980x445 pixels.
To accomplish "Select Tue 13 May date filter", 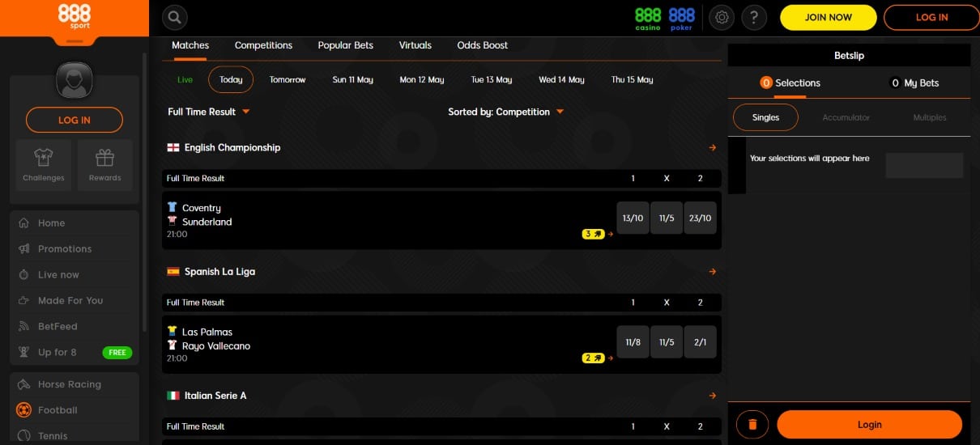I will tap(492, 80).
